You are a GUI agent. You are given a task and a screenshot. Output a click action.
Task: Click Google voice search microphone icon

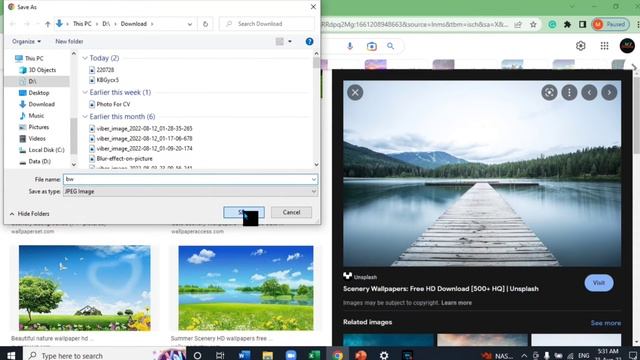(350, 47)
